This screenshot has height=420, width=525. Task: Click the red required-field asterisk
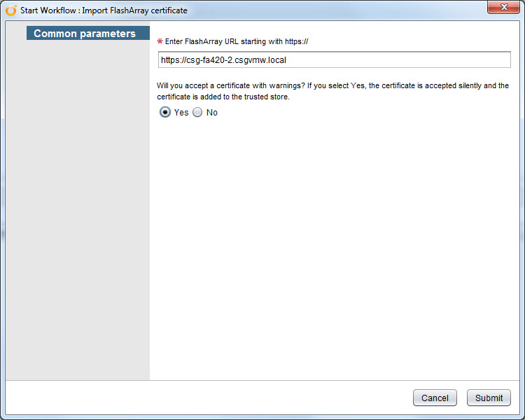(160, 41)
